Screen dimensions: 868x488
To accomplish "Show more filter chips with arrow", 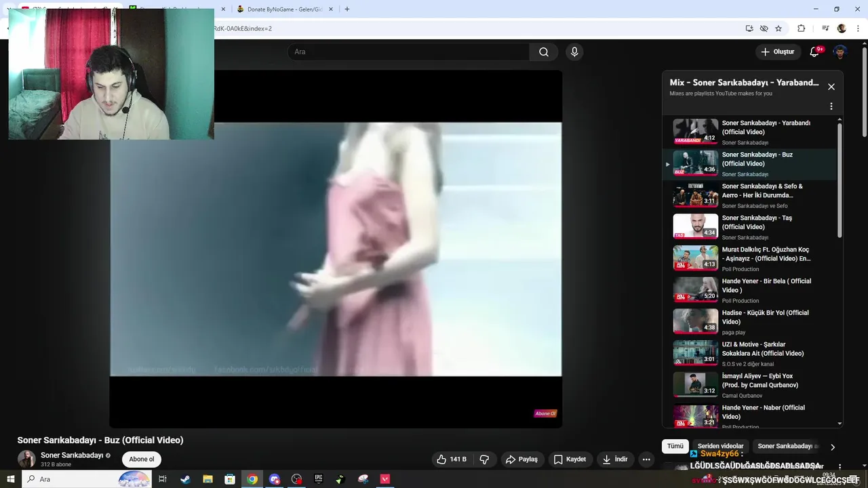I will click(833, 447).
